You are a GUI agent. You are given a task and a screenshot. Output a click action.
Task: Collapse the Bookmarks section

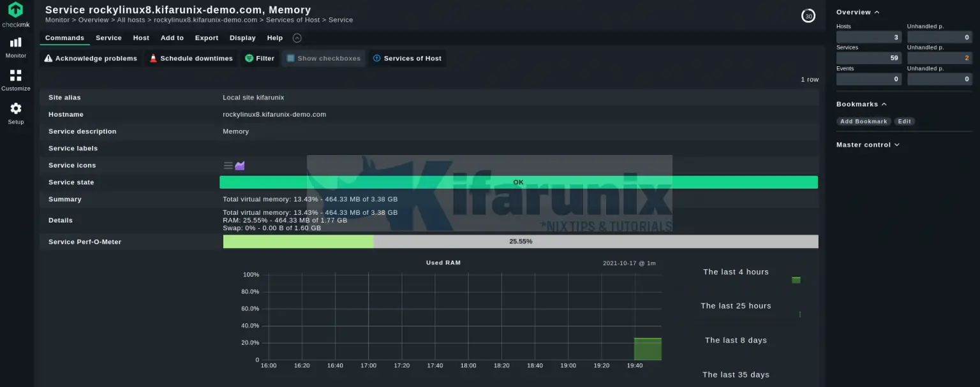click(883, 104)
